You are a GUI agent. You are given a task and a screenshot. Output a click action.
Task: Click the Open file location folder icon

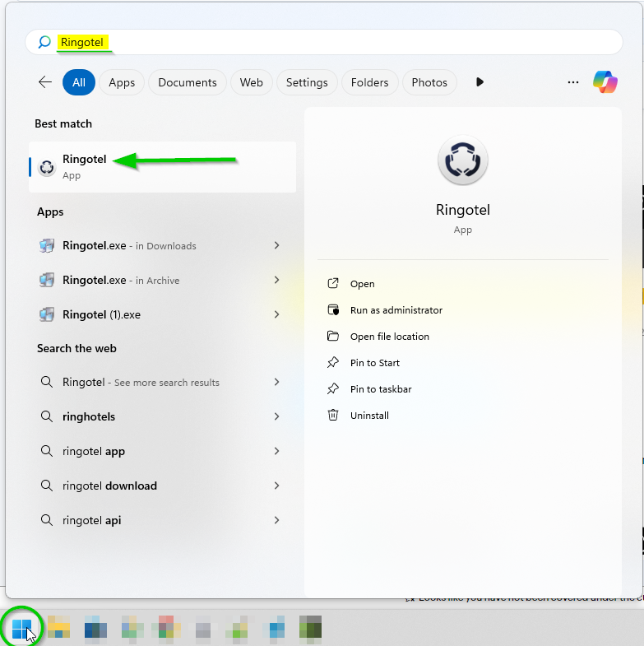click(x=333, y=337)
